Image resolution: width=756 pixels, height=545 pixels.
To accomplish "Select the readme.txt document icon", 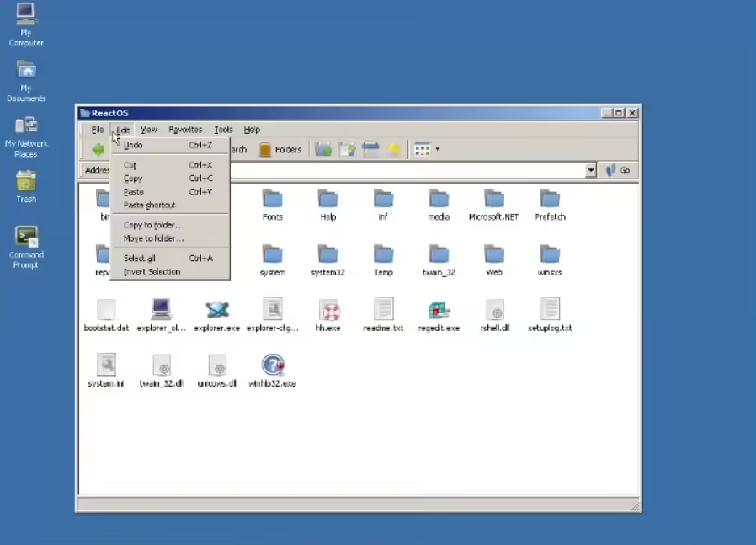I will tap(383, 310).
